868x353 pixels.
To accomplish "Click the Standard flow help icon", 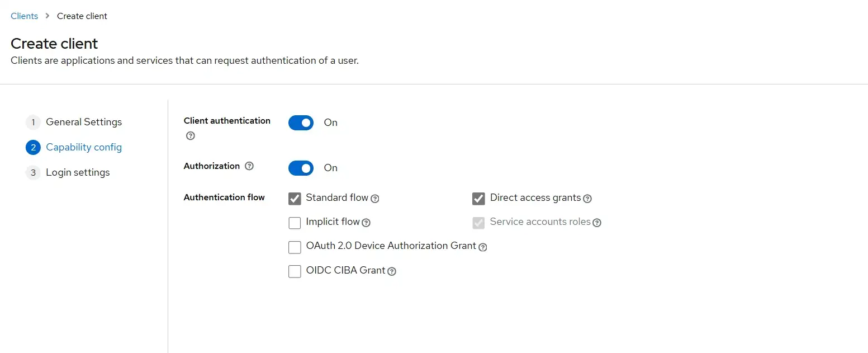I will pos(376,199).
